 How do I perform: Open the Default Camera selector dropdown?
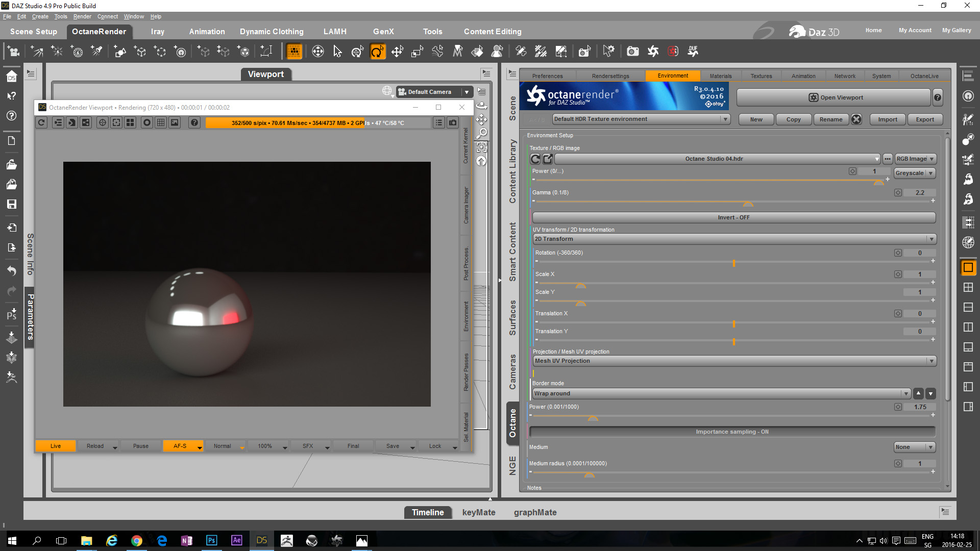466,92
